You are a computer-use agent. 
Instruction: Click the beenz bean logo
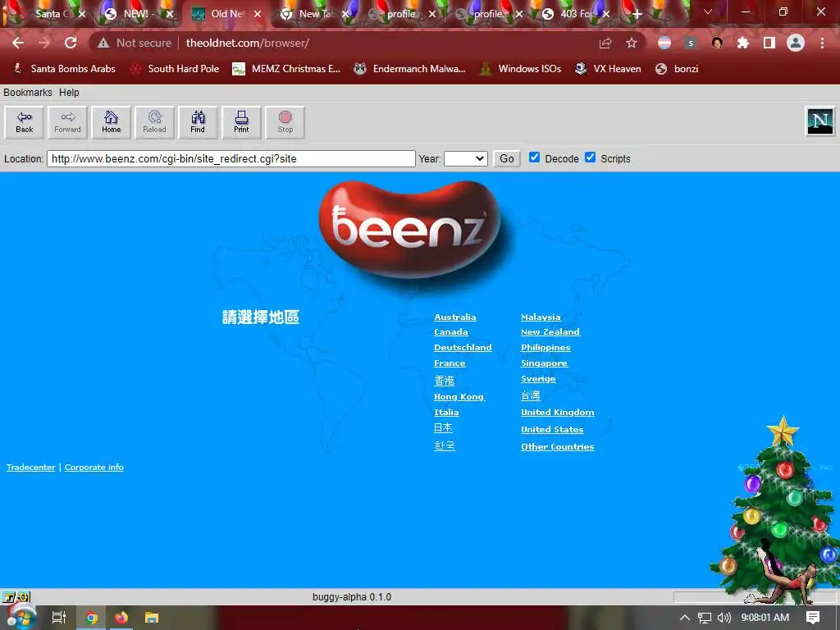pyautogui.click(x=410, y=230)
